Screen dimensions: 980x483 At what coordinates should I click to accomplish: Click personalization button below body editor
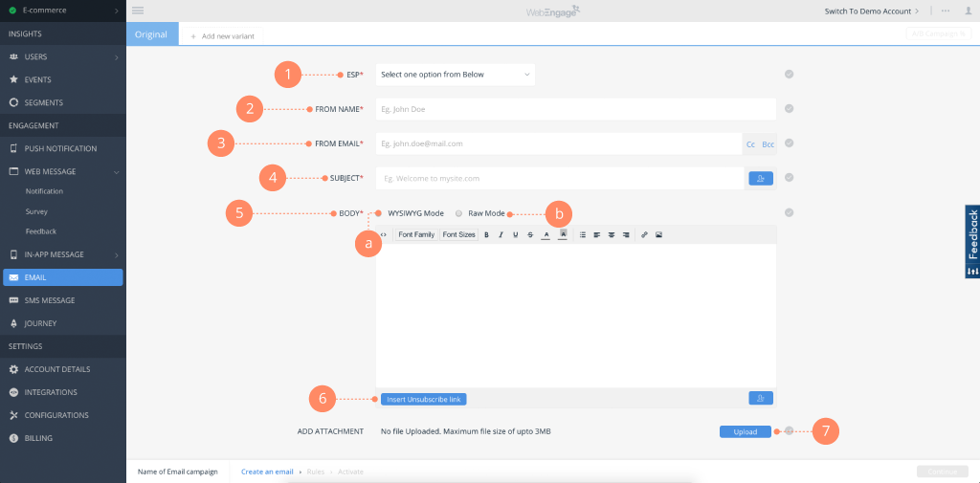(x=761, y=398)
